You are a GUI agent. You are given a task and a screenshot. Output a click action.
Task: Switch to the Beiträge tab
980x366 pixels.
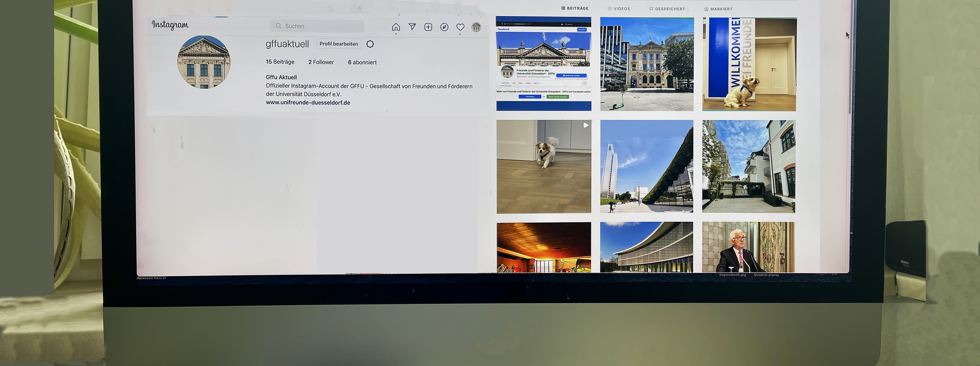point(575,8)
